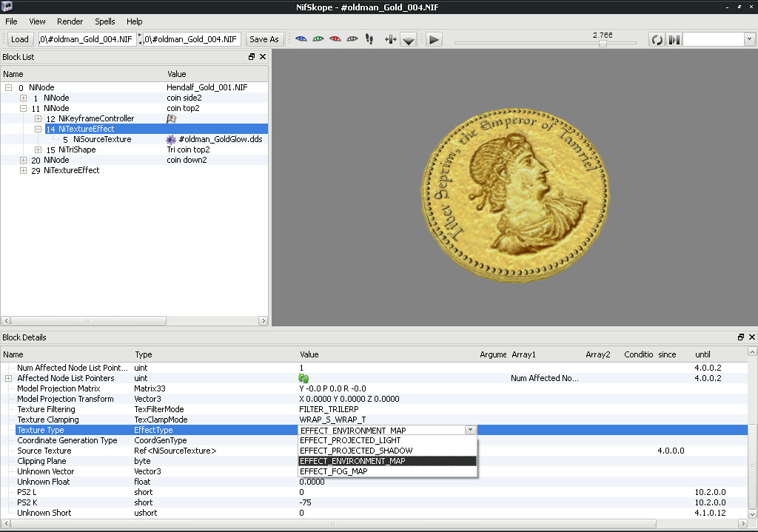Click the texture flower icon for #oldman_GoldGlow.dds

click(171, 140)
